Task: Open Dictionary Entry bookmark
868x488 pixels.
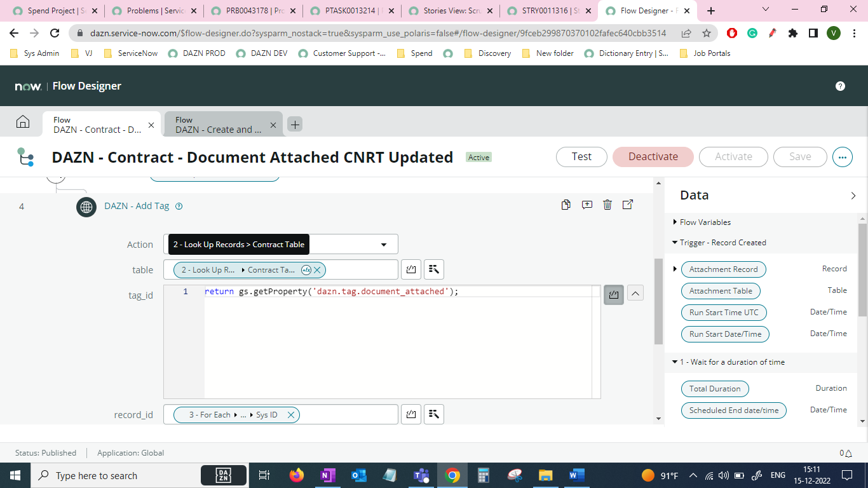Action: (626, 53)
